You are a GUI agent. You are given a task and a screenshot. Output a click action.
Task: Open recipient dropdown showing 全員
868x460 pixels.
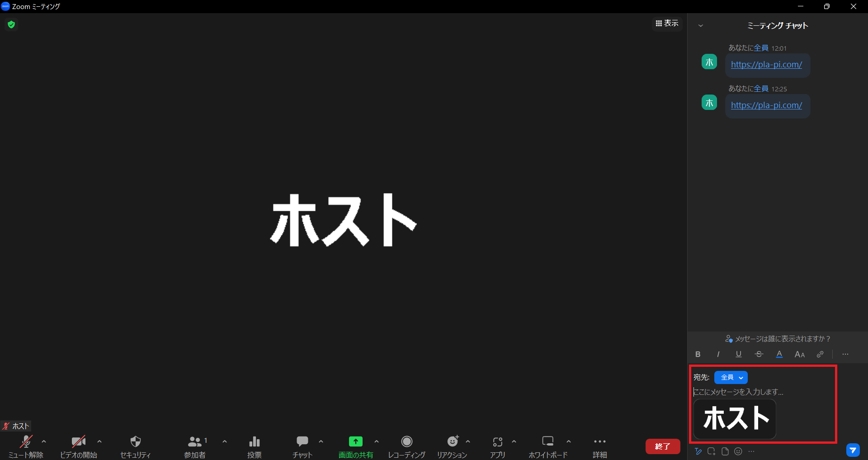coord(731,377)
